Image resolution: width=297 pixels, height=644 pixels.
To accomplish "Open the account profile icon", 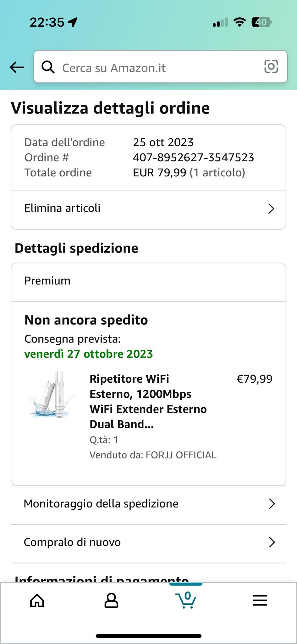I will tap(111, 601).
